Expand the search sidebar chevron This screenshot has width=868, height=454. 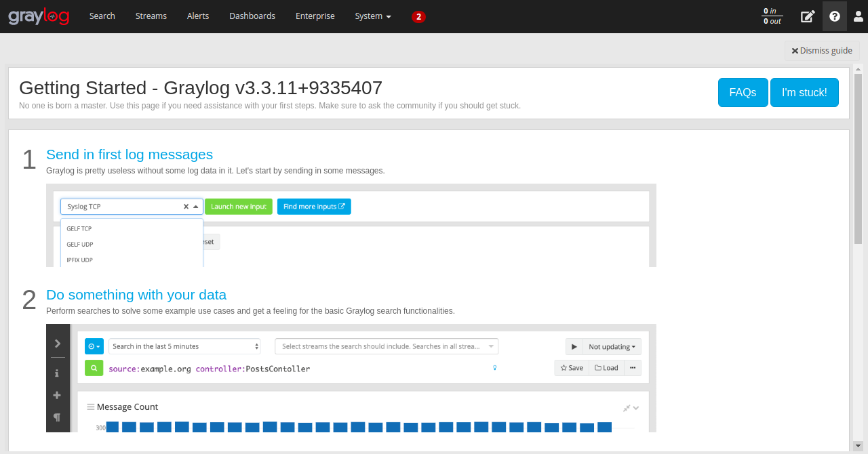click(58, 344)
